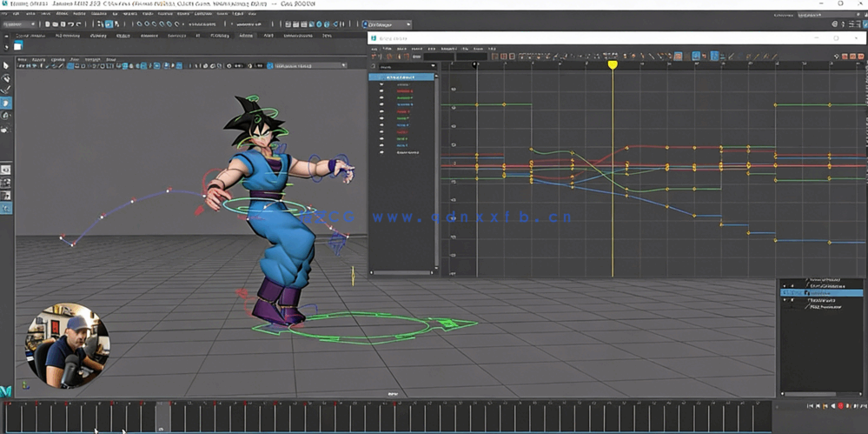The image size is (868, 434).
Task: Click the single-pane layout icon on left sidebar
Action: pos(6,170)
